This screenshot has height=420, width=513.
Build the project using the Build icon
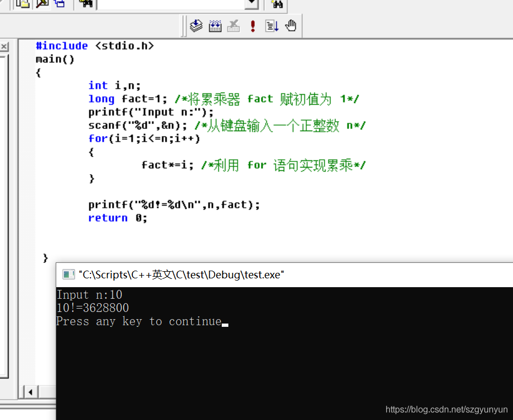[215, 25]
